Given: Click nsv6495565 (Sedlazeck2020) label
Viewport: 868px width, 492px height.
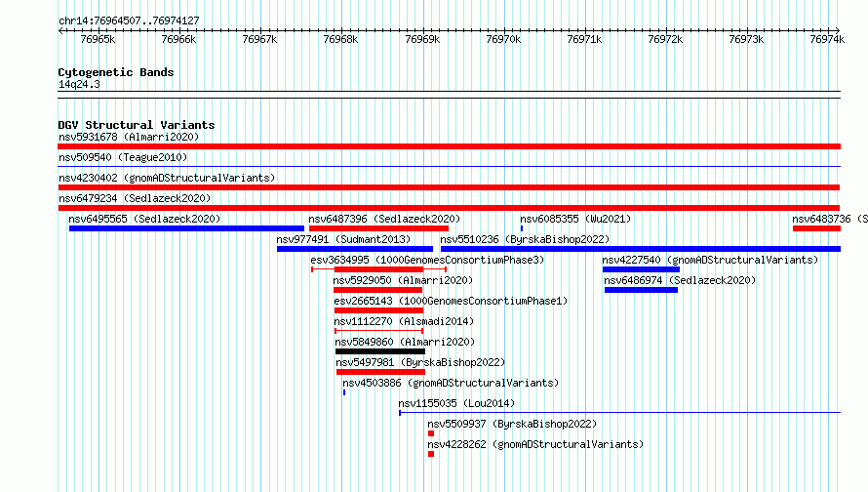Looking at the screenshot, I should (x=144, y=219).
